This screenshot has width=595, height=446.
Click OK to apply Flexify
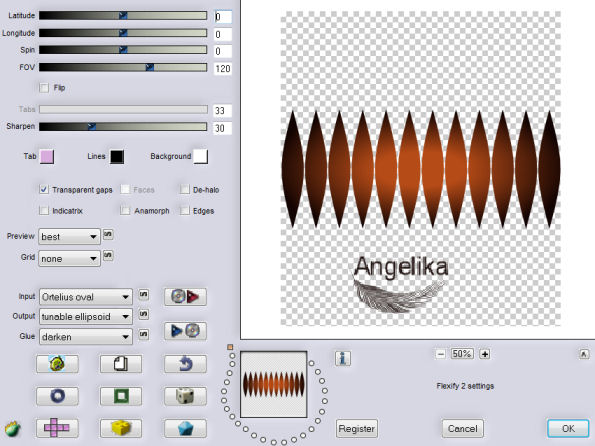tap(568, 429)
